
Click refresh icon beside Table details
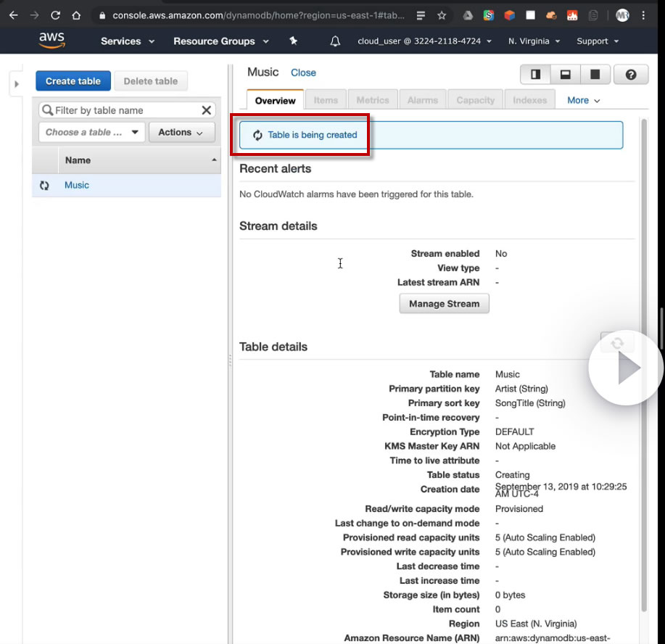(617, 343)
